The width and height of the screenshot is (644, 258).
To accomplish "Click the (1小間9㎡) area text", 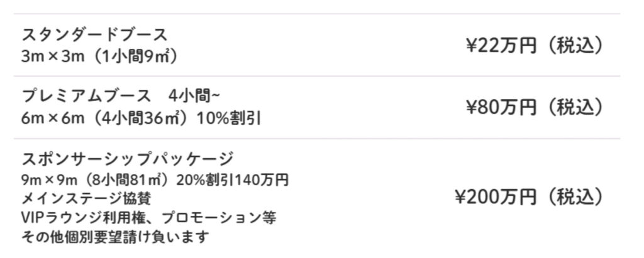I will click(133, 56).
